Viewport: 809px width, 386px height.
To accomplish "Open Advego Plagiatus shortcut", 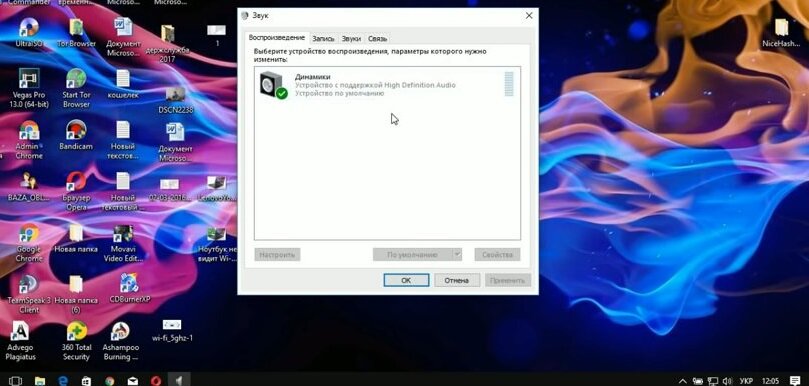I will tap(20, 341).
